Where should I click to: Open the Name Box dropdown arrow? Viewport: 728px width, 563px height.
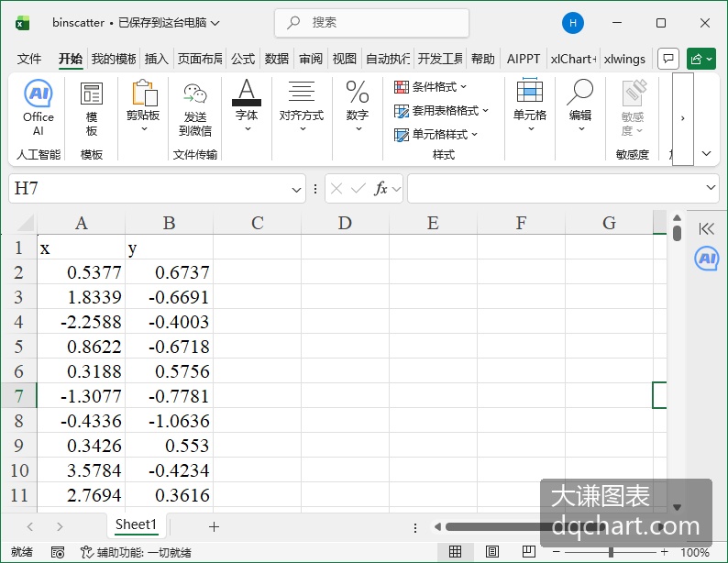pyautogui.click(x=296, y=190)
